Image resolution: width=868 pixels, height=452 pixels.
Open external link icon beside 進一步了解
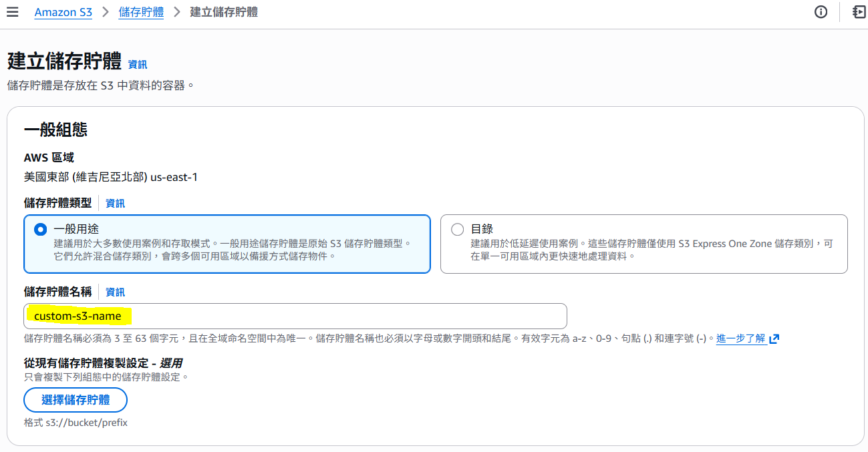pyautogui.click(x=774, y=338)
